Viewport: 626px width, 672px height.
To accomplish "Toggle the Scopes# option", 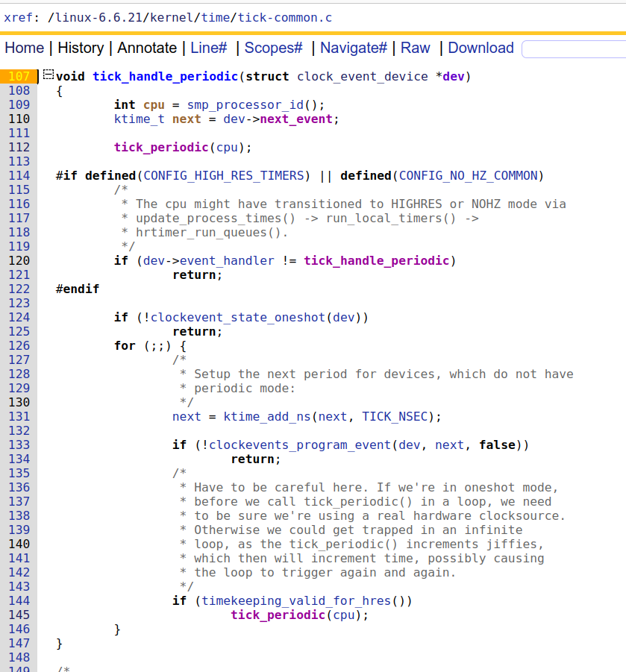I will click(273, 48).
